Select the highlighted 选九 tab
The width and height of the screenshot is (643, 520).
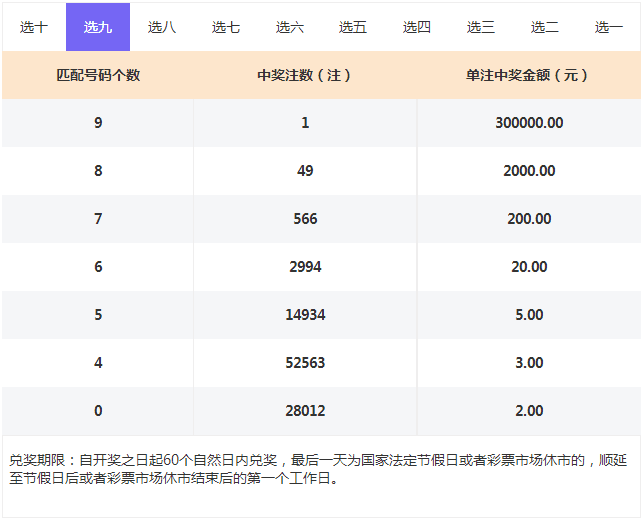point(98,27)
